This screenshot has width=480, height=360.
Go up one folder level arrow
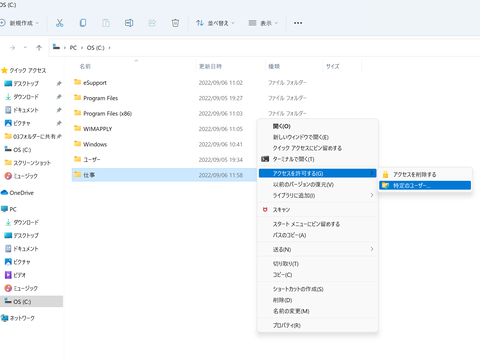point(39,48)
